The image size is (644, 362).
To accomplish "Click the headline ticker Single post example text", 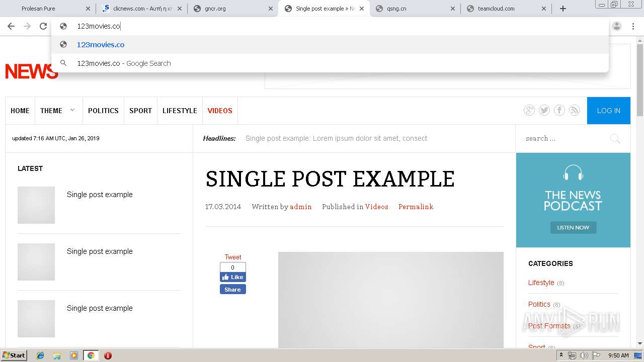I will (336, 138).
